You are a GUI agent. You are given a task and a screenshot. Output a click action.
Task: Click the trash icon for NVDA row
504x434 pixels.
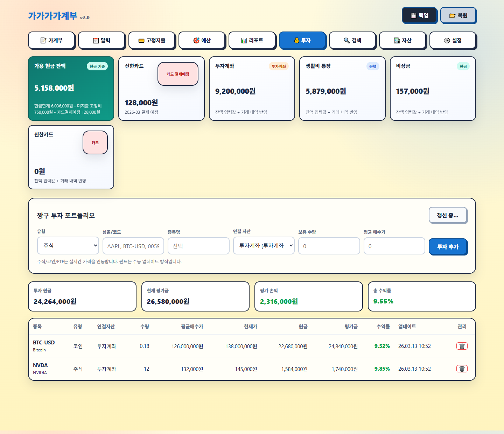(x=462, y=369)
